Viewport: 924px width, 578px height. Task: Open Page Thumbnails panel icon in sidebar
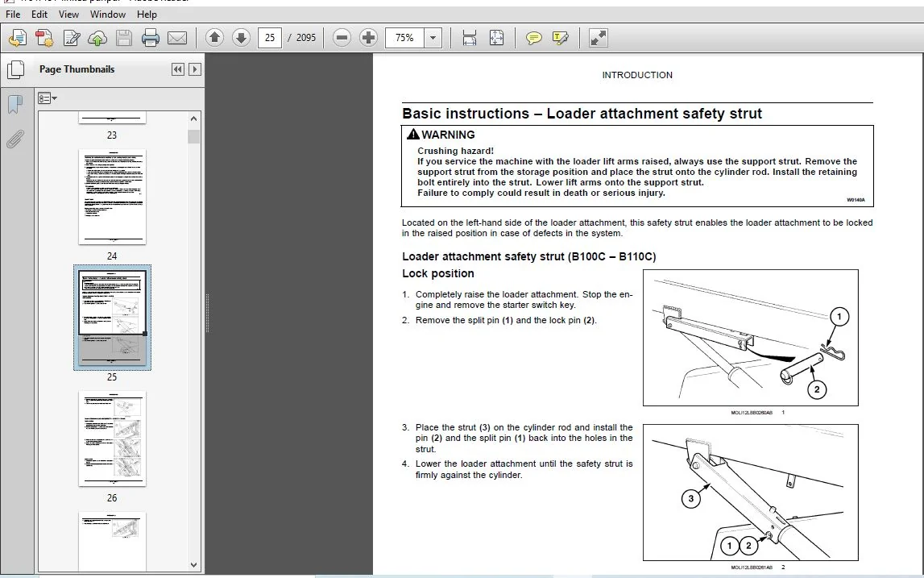(15, 69)
